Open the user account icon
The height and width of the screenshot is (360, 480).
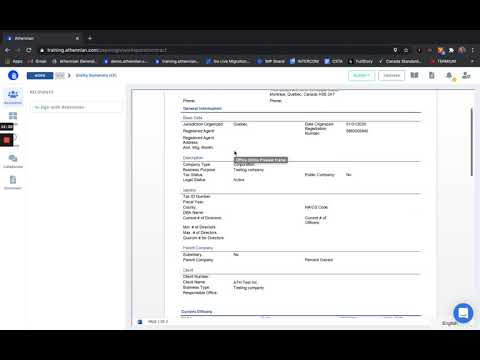point(466,76)
